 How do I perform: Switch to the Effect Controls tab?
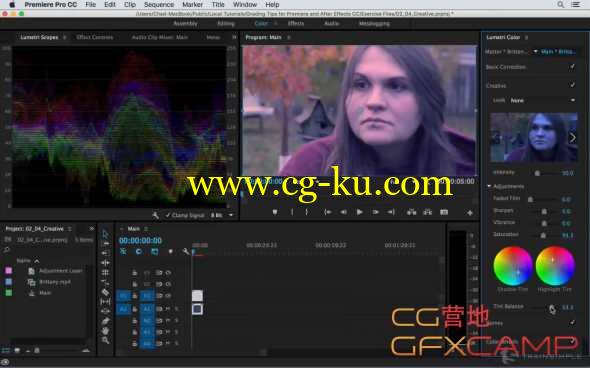[x=94, y=37]
